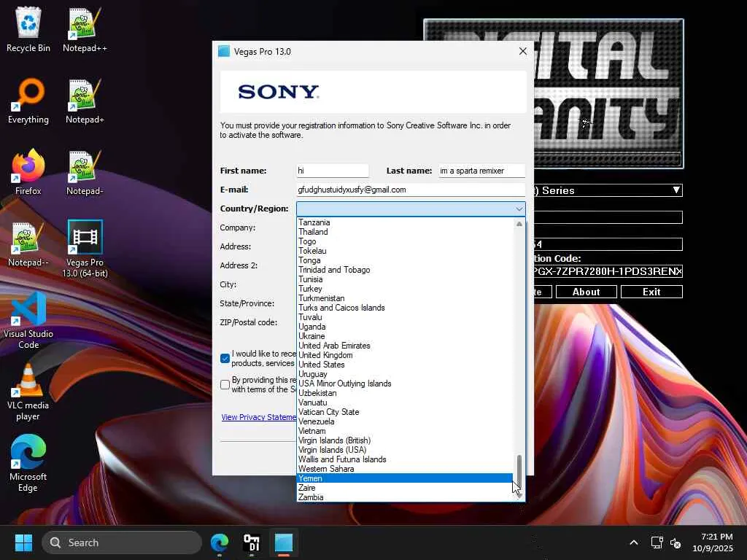Screen dimensions: 747x560
Task: Collapse the Country/Region dropdown arrow
Action: point(519,209)
